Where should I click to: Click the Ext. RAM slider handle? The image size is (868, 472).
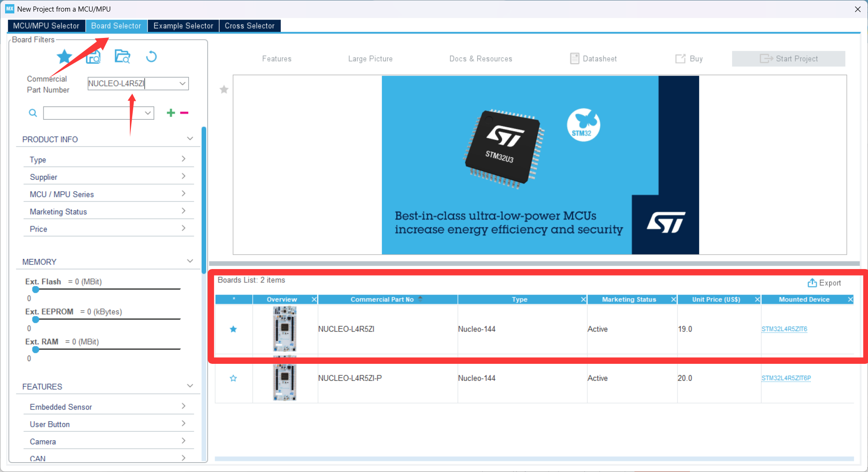(x=36, y=349)
